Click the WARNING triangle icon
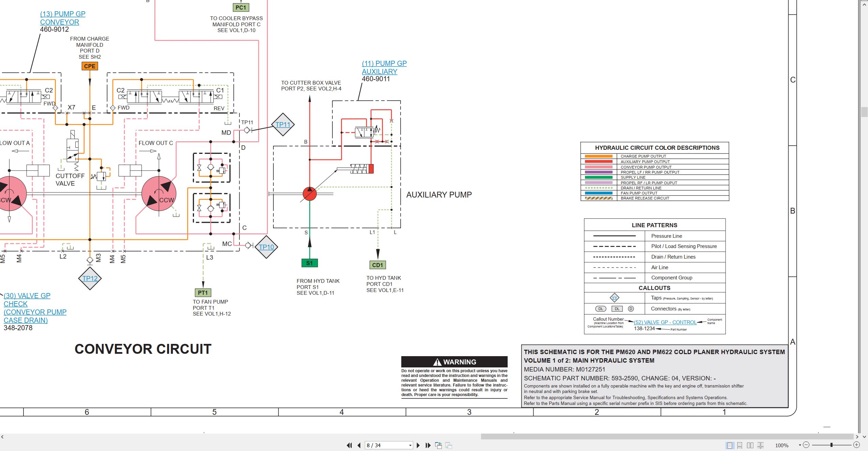 coord(437,362)
